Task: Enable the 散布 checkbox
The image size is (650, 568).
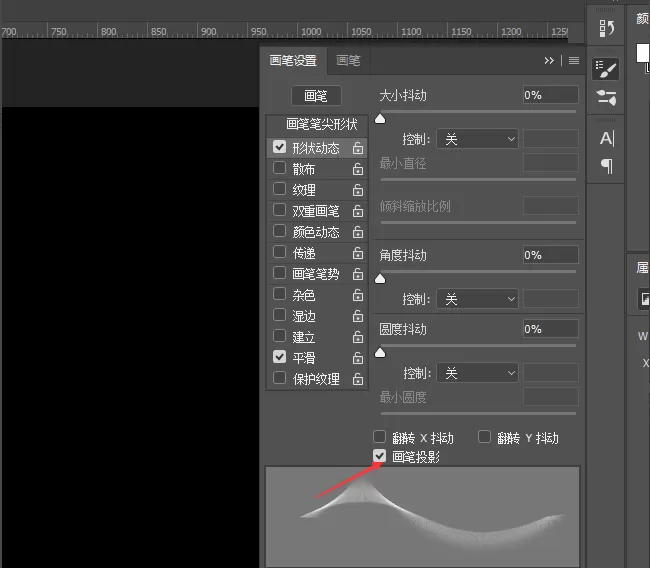Action: [x=279, y=168]
